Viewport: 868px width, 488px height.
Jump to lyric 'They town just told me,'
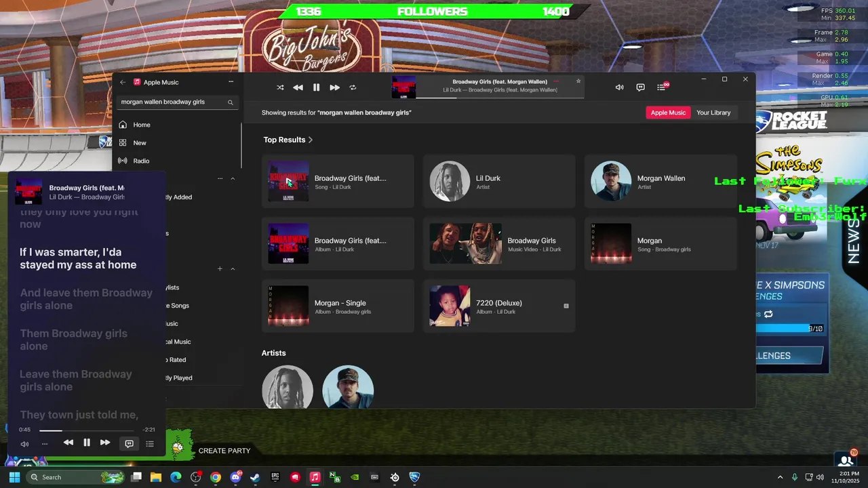79,415
